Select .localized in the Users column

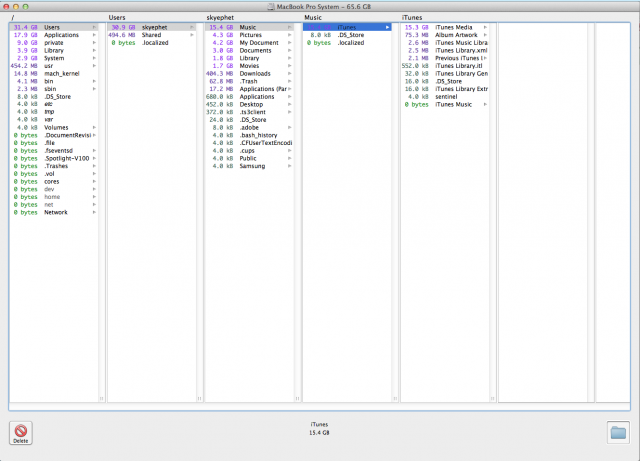pyautogui.click(x=152, y=43)
